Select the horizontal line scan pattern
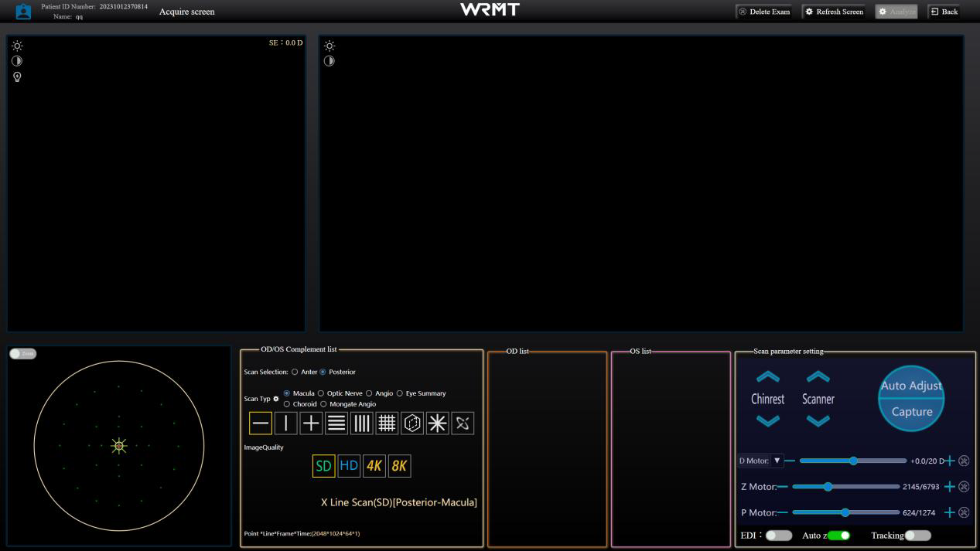 click(x=261, y=423)
